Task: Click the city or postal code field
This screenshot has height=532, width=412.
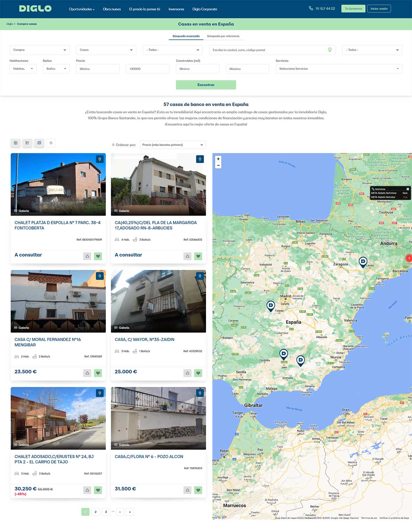Action: tap(268, 50)
